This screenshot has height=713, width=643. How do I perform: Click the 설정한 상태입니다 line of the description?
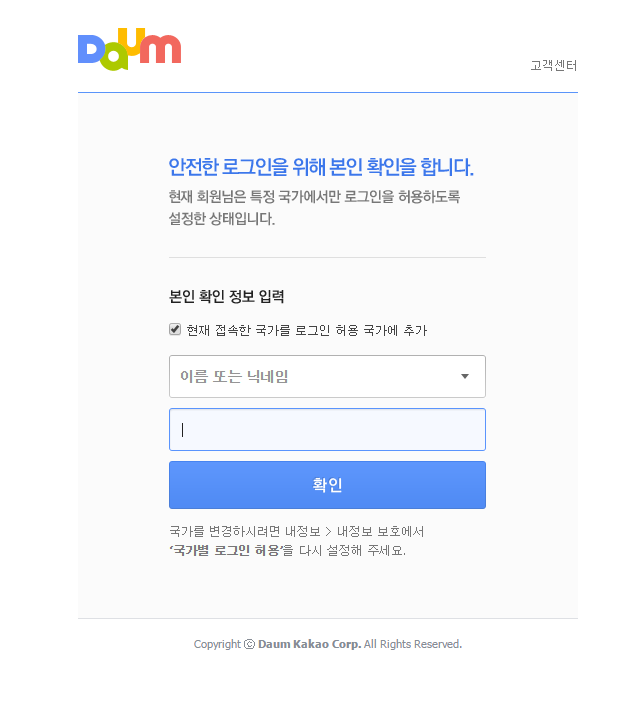tap(222, 219)
